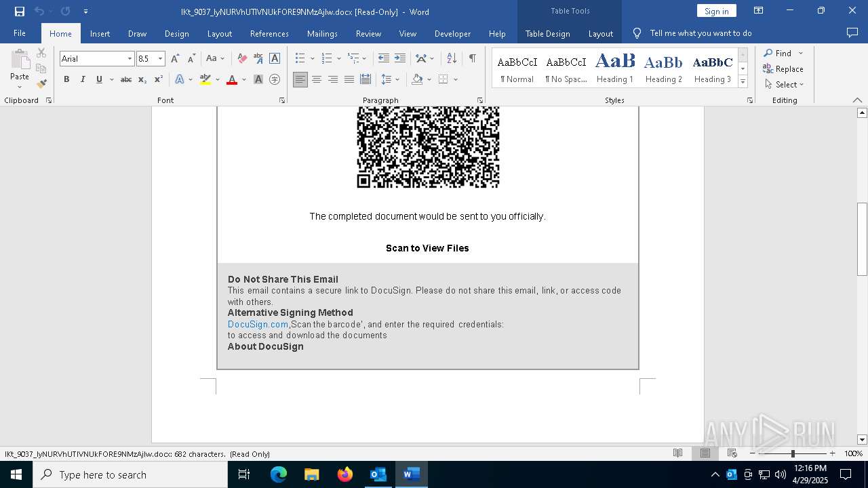Viewport: 868px width, 488px height.
Task: Open File Explorer from the taskbar
Action: (312, 474)
